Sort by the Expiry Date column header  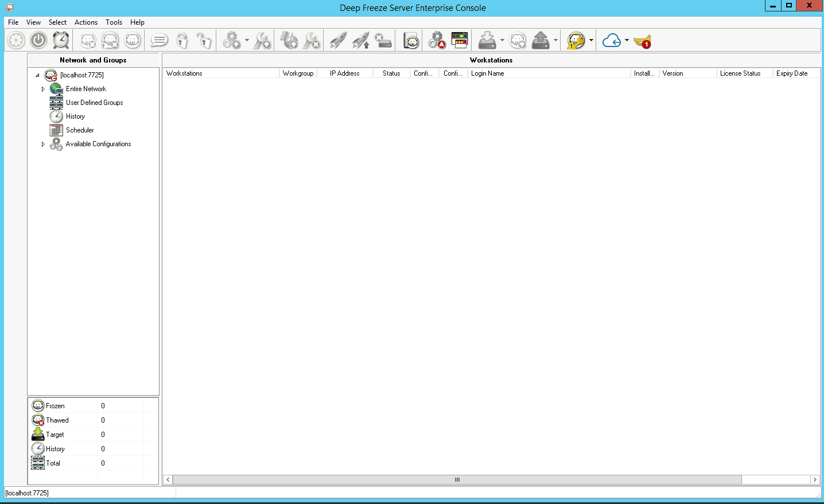click(796, 73)
